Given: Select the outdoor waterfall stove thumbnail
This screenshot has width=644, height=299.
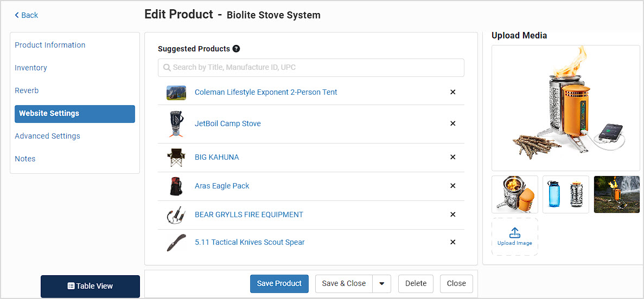Looking at the screenshot, I should (616, 194).
